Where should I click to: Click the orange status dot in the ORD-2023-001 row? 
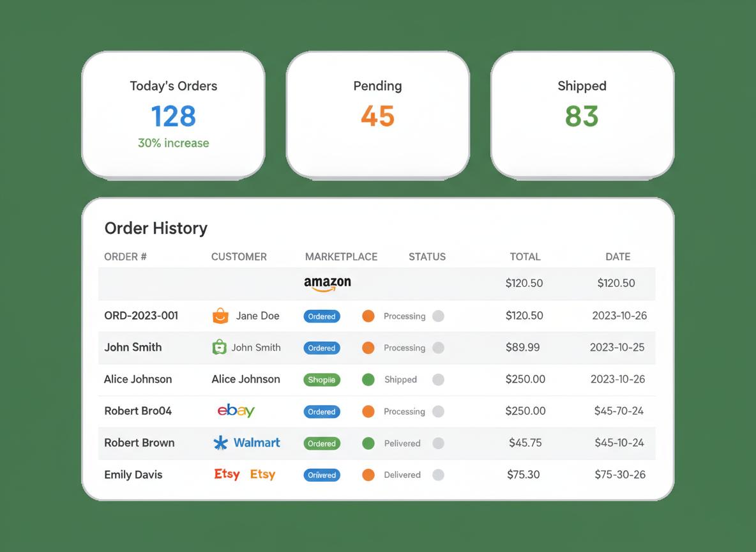click(368, 316)
